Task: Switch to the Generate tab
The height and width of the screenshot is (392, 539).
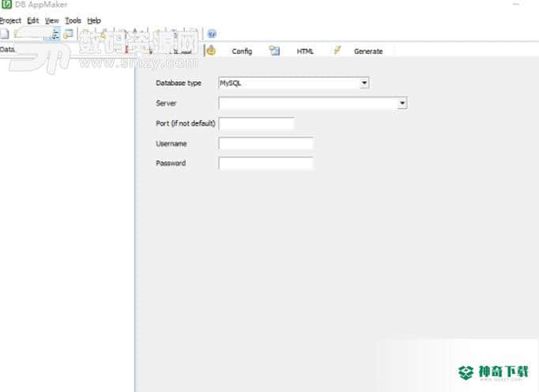Action: pyautogui.click(x=368, y=51)
